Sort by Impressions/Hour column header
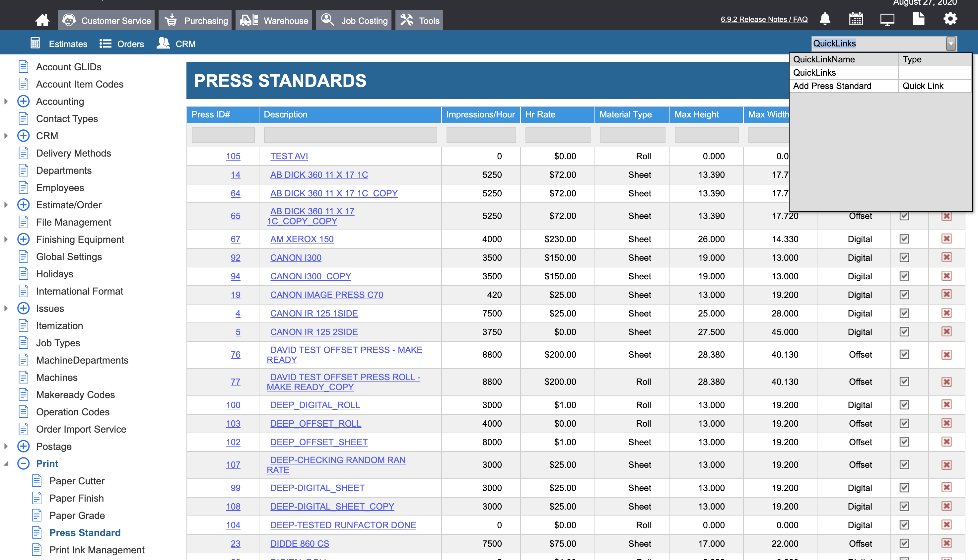Image resolution: width=978 pixels, height=560 pixels. [480, 114]
